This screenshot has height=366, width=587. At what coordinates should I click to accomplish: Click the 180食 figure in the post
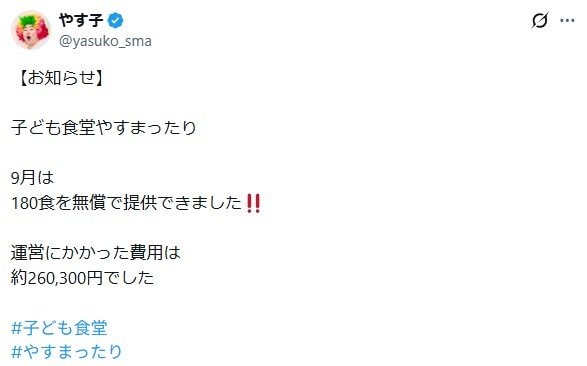33,203
